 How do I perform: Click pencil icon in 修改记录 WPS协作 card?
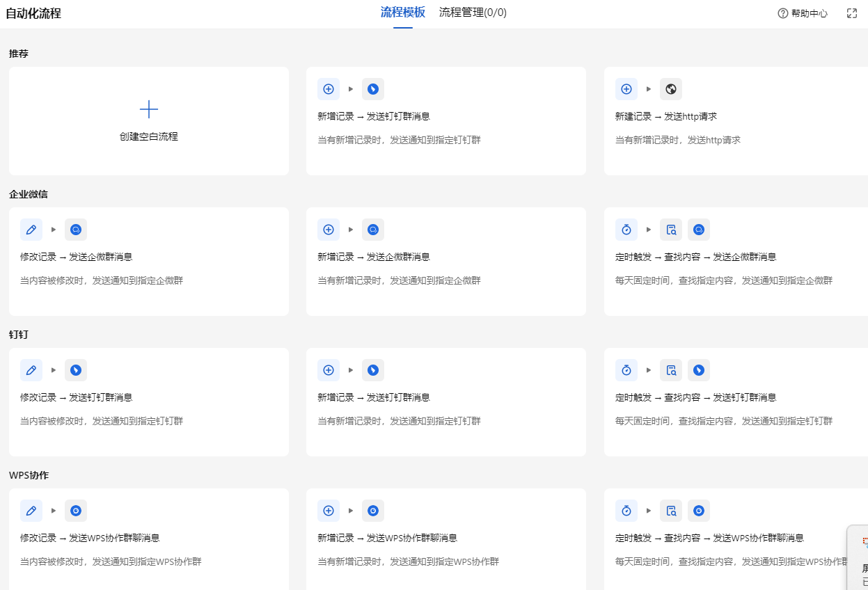click(31, 511)
